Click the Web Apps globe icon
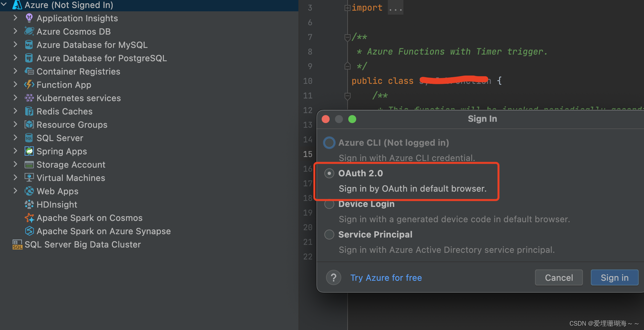Viewport: 644px width, 330px height. [x=29, y=191]
